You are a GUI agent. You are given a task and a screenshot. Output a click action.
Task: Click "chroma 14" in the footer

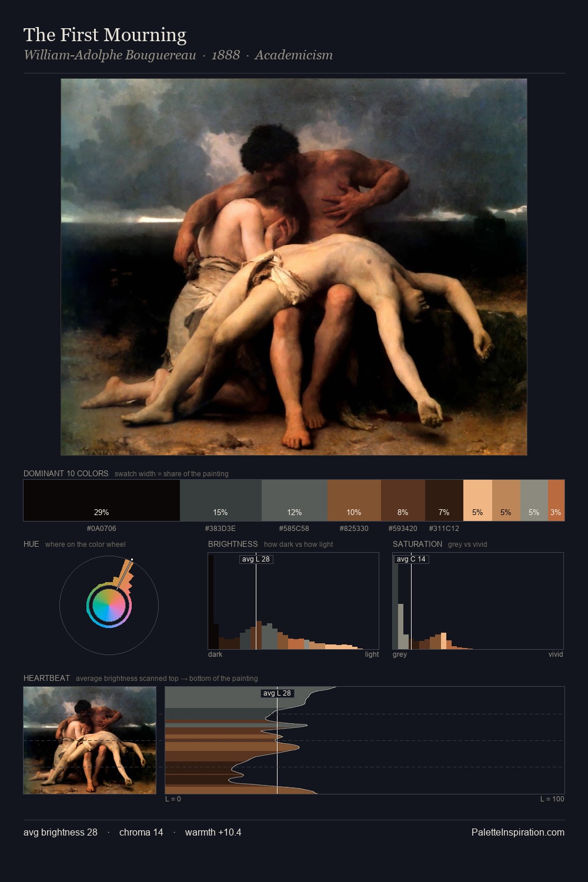coord(141,832)
